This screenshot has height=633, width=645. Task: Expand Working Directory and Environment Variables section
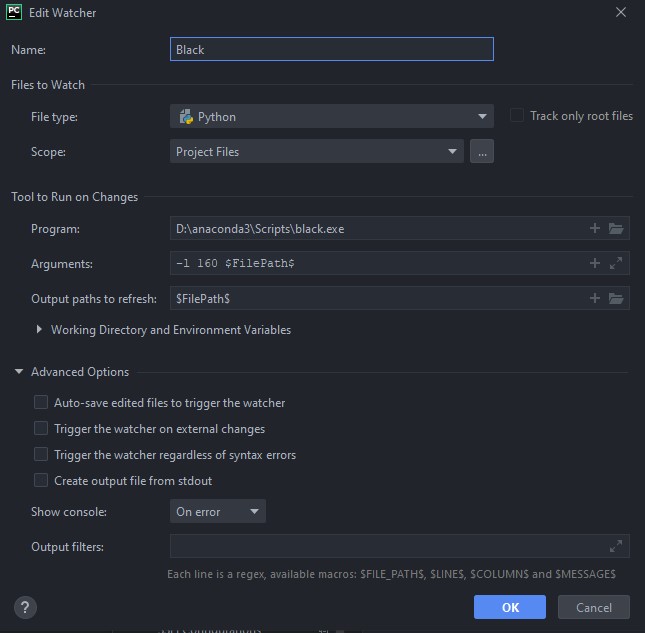tap(39, 329)
